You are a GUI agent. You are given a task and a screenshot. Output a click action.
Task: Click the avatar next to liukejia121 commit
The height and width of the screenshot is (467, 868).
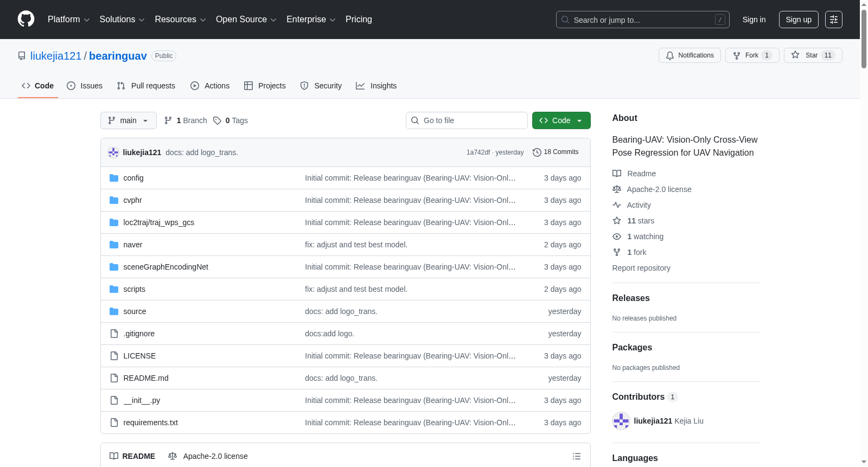[x=113, y=152]
